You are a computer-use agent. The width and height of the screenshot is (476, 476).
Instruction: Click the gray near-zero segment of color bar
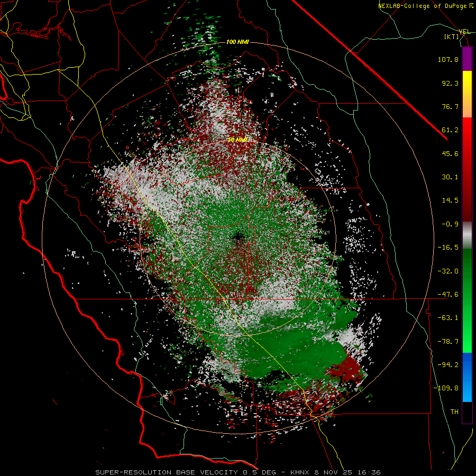(467, 234)
